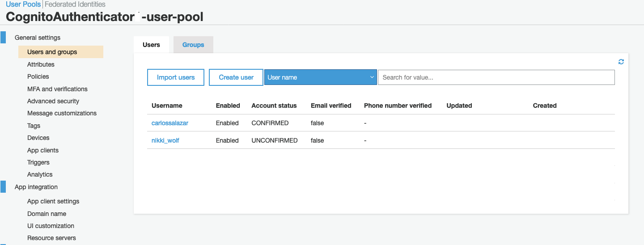The image size is (644, 245).
Task: Click the Phone number verified column header
Action: (x=398, y=106)
